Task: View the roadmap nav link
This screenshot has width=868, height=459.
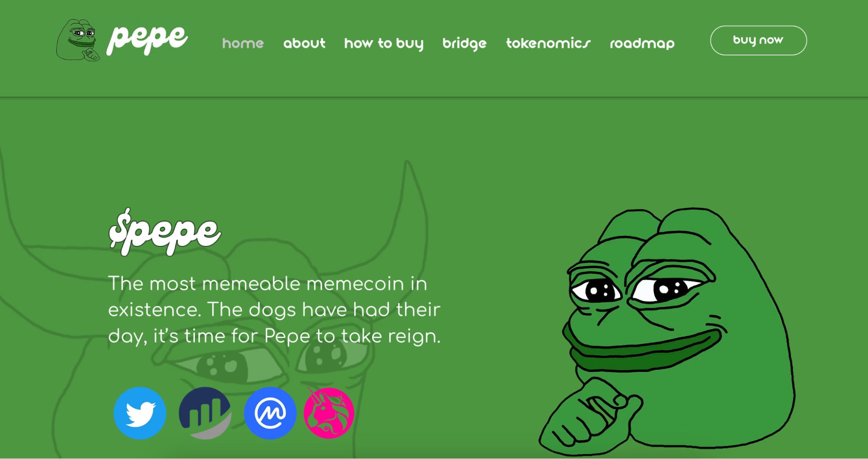Action: (x=642, y=44)
